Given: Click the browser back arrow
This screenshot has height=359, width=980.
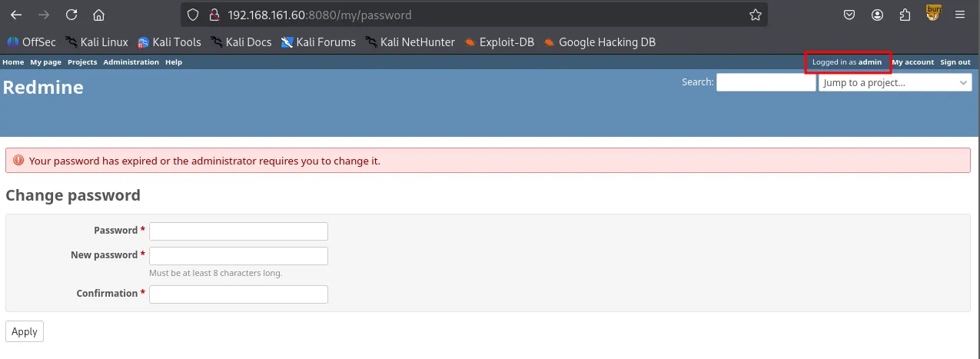Looking at the screenshot, I should (16, 15).
